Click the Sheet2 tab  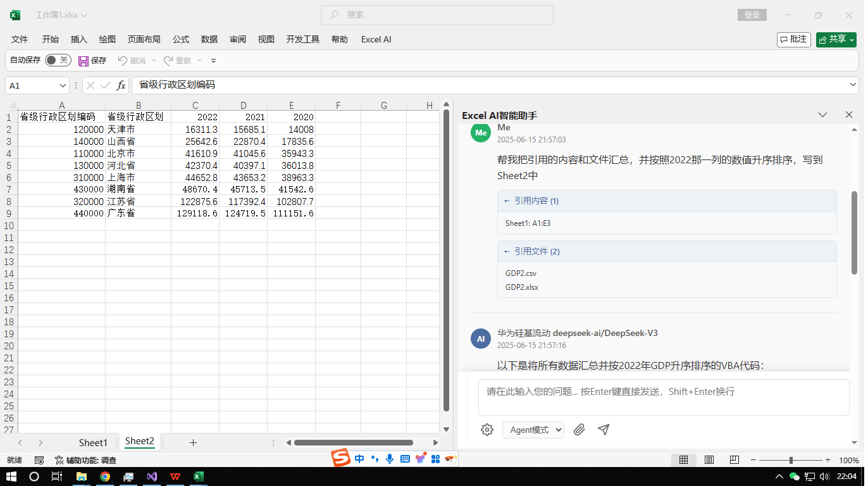coord(140,442)
